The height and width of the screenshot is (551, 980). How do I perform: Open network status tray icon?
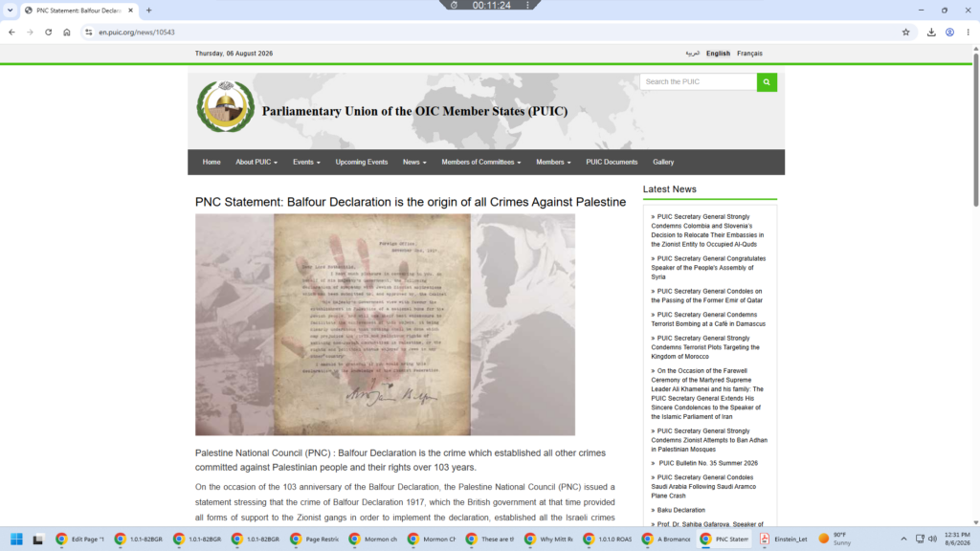tap(920, 539)
